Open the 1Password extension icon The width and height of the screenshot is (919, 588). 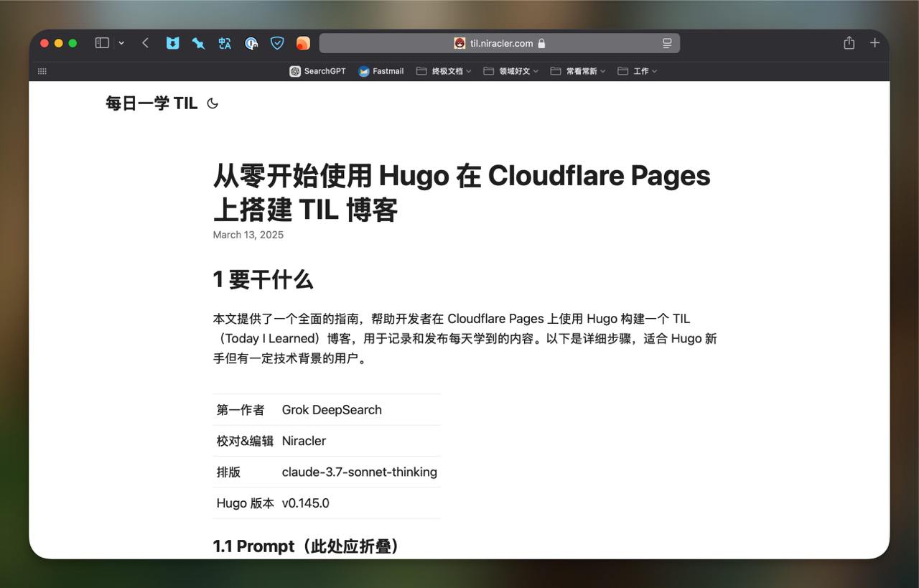[251, 43]
